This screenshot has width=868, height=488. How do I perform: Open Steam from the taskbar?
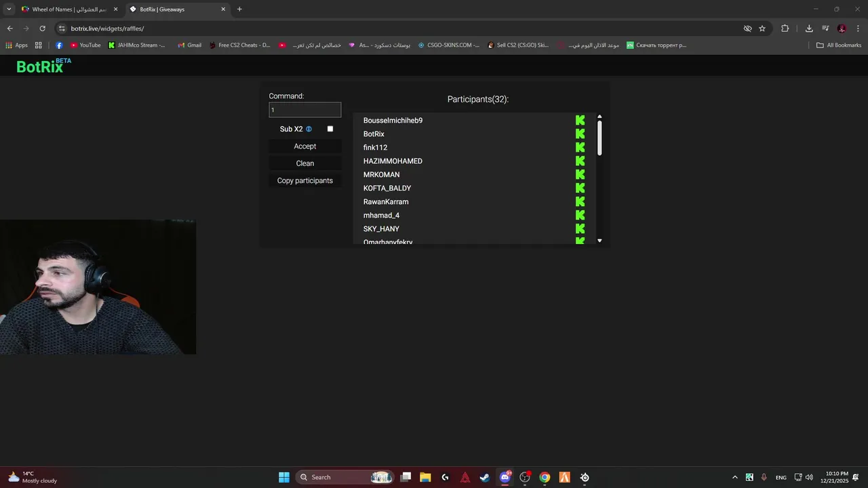(485, 477)
